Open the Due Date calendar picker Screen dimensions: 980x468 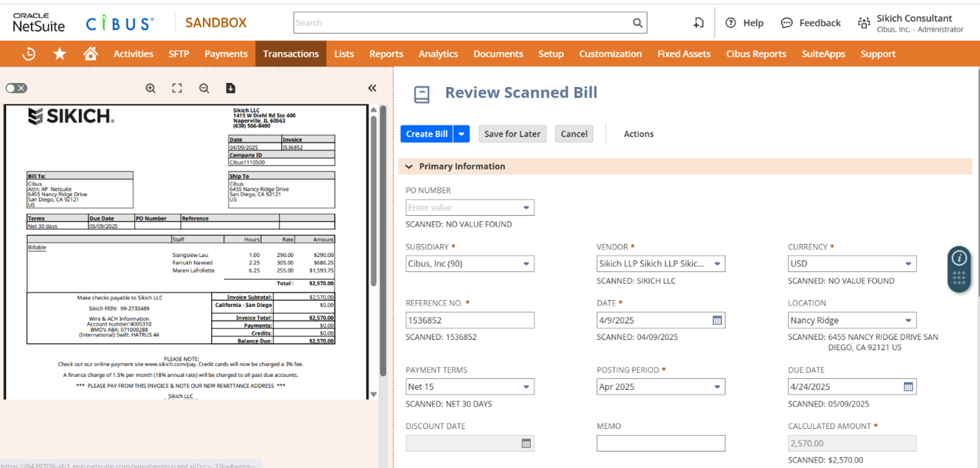[909, 386]
